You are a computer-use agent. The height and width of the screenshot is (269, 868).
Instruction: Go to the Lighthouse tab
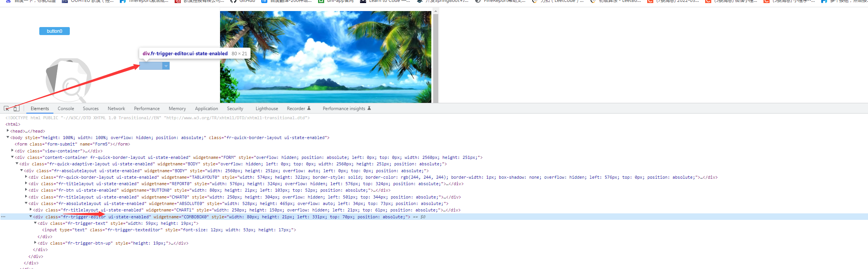(x=267, y=109)
